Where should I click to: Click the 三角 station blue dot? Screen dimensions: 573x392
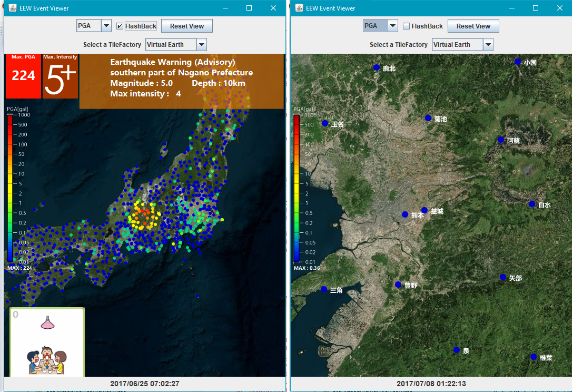[324, 289]
